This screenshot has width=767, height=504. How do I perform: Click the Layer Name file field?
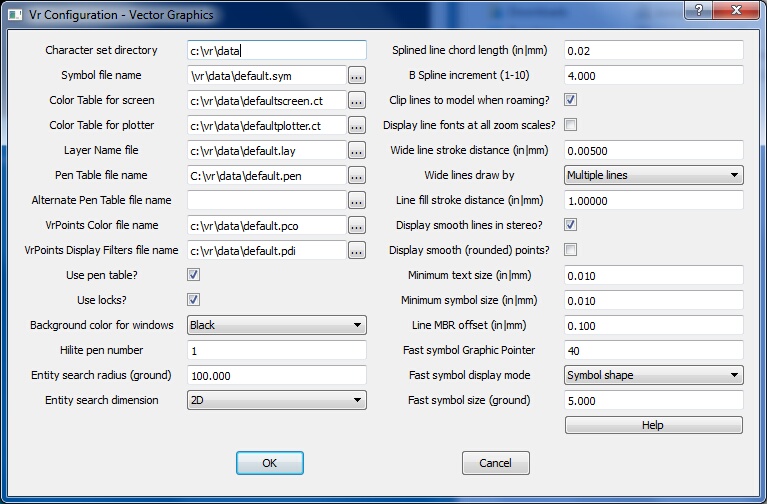[267, 151]
